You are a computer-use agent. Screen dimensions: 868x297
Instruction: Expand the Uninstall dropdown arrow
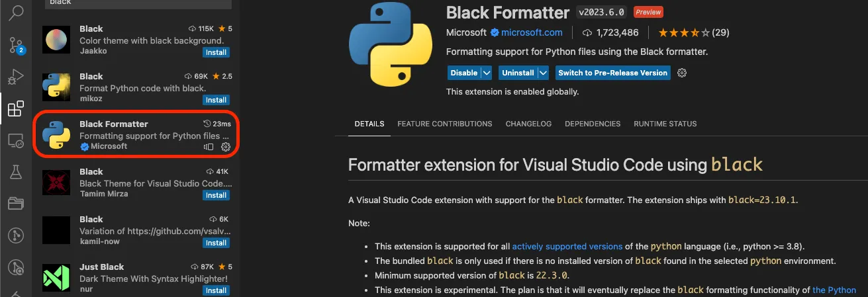tap(544, 73)
